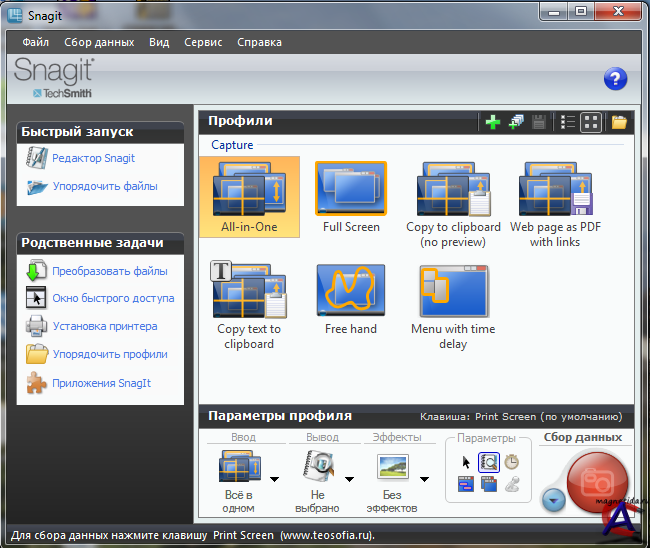Screen dimensions: 650x548
Task: Click the Snagit editor notebook icon
Action: [x=36, y=158]
